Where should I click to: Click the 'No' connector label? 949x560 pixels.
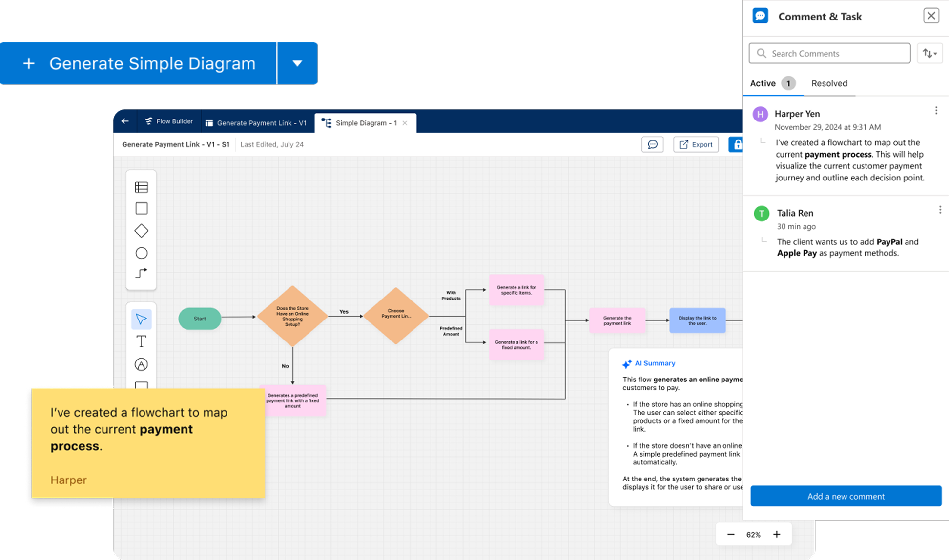[x=285, y=366]
